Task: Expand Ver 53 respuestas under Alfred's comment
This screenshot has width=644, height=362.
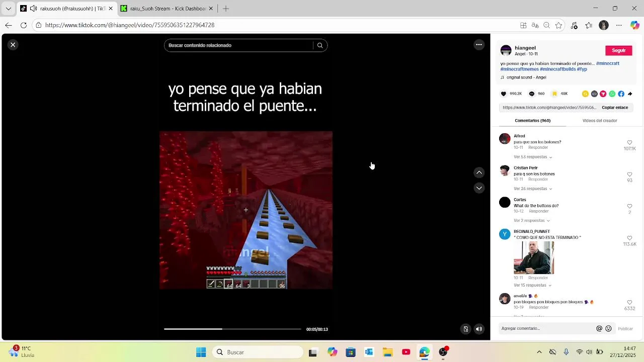Action: pyautogui.click(x=533, y=157)
